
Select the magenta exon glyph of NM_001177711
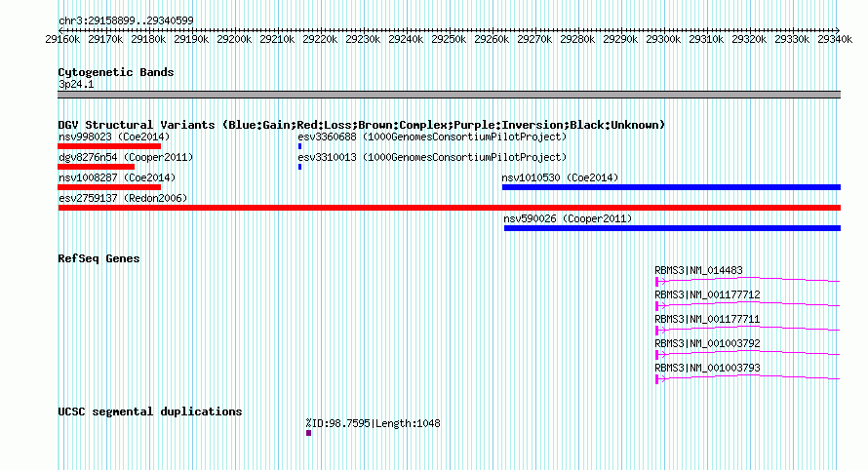pos(657,331)
